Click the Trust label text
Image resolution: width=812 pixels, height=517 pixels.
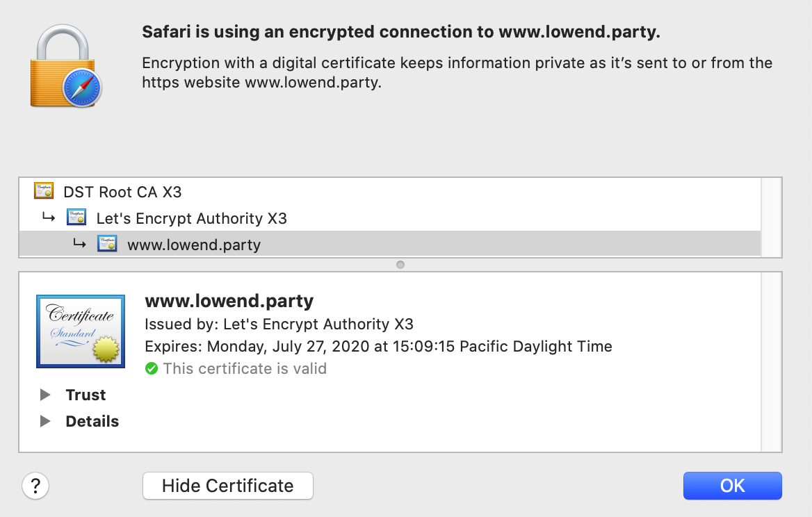(86, 395)
